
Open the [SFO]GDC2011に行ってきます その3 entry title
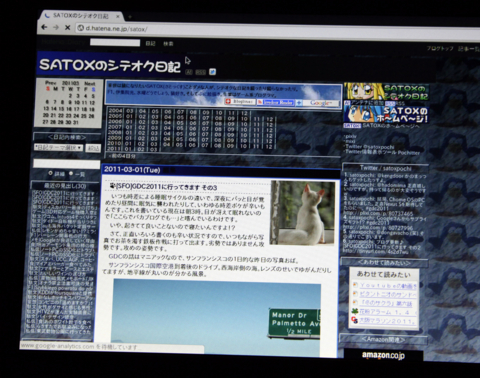point(166,187)
